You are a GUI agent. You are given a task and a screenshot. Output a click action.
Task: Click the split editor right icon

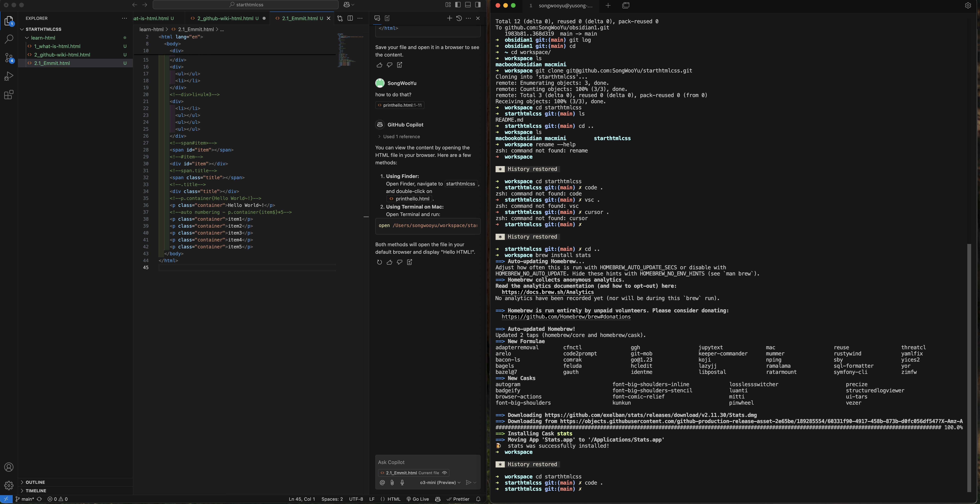[x=350, y=18]
